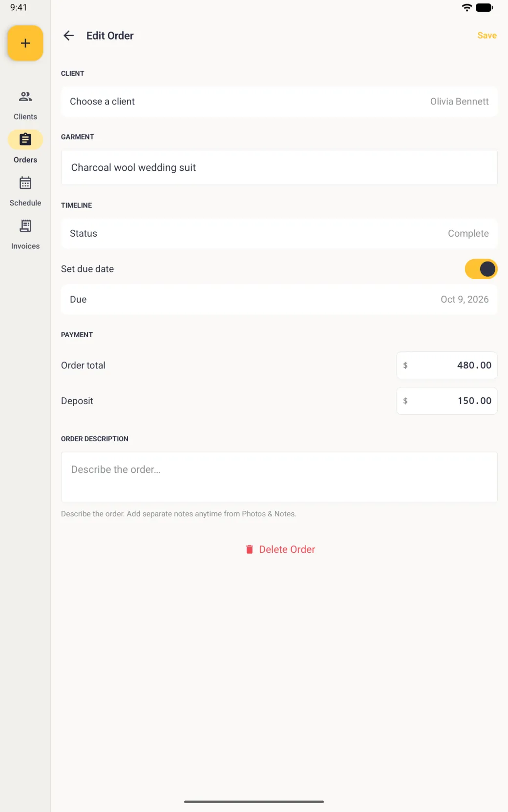Viewport: 508px width, 812px height.
Task: Switch to the Invoices tab label
Action: click(25, 246)
